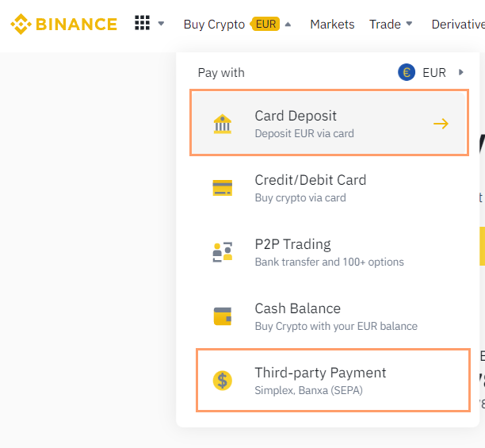Screen dimensions: 485x448
Task: Click the Credit/Debit Card icon
Action: (x=223, y=188)
